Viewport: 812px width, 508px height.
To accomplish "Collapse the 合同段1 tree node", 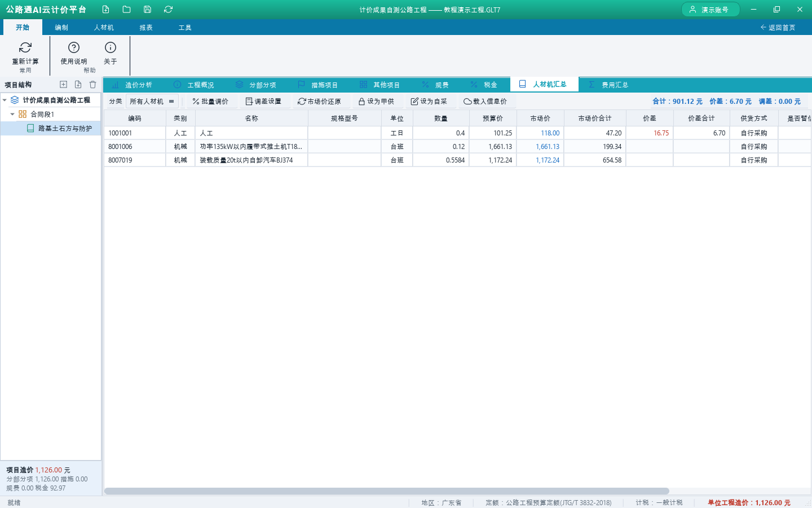I will pos(12,114).
